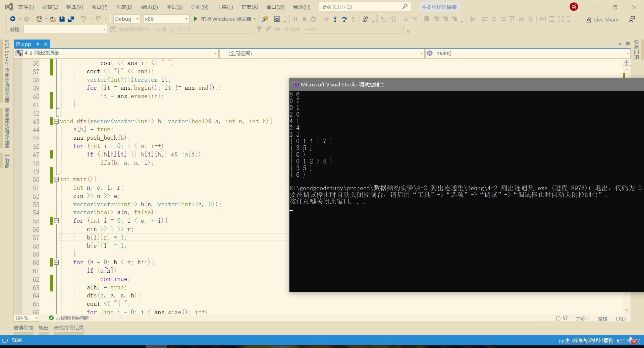Click the Pause debugging icon

[296, 19]
